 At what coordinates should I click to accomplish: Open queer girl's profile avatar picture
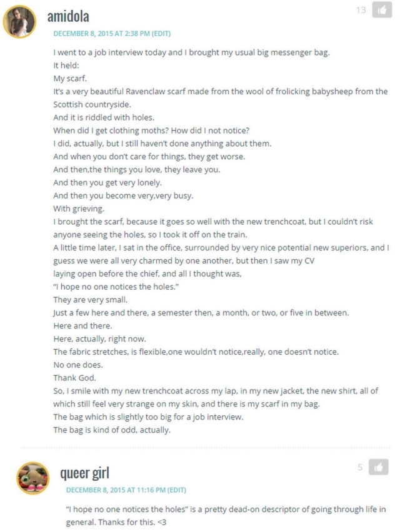click(x=33, y=478)
